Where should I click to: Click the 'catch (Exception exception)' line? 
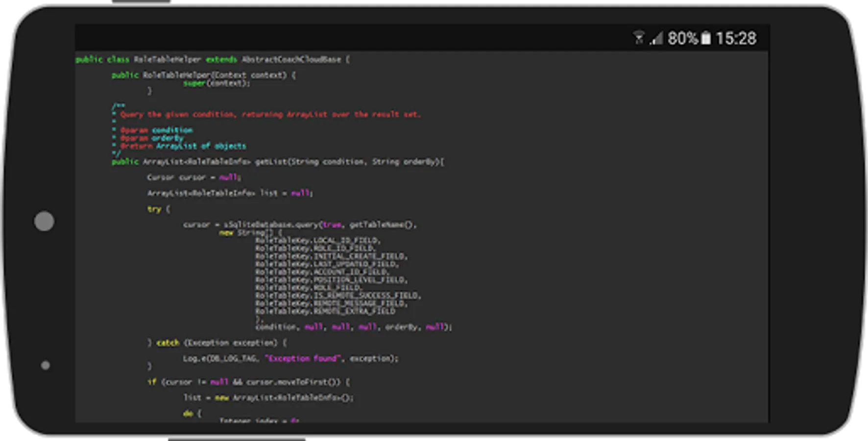point(217,343)
